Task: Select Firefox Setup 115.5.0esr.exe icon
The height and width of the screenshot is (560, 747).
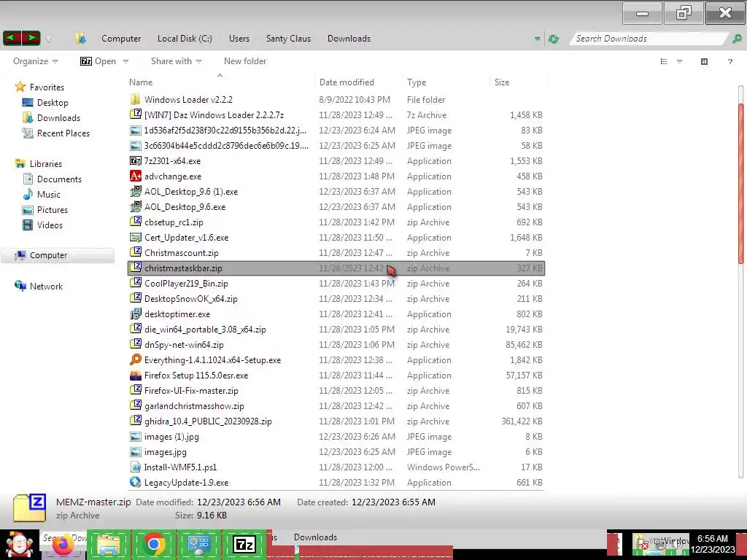Action: tap(135, 376)
